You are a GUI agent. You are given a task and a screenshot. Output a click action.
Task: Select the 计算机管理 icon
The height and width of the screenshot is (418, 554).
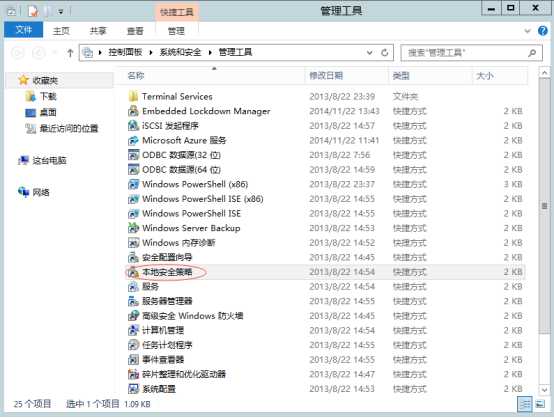133,330
